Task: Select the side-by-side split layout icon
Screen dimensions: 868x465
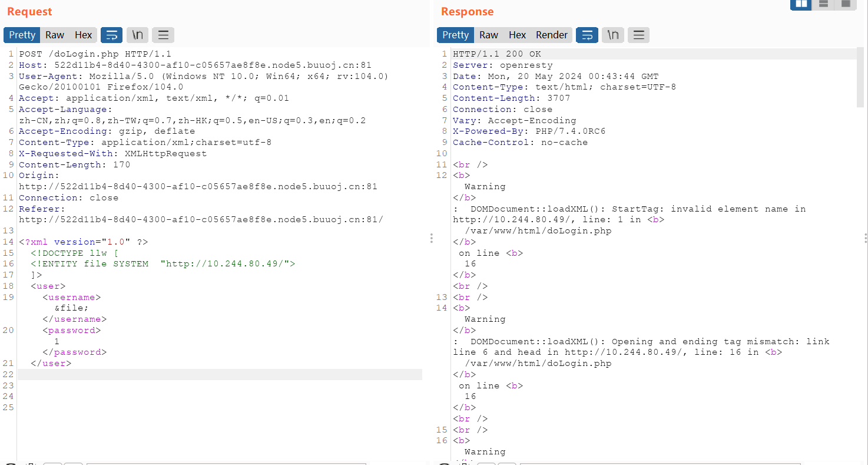Action: click(801, 4)
